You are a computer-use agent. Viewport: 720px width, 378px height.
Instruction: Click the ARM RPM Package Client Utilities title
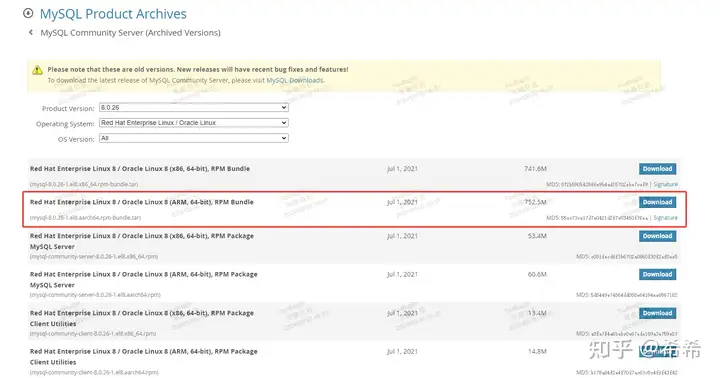coord(144,356)
